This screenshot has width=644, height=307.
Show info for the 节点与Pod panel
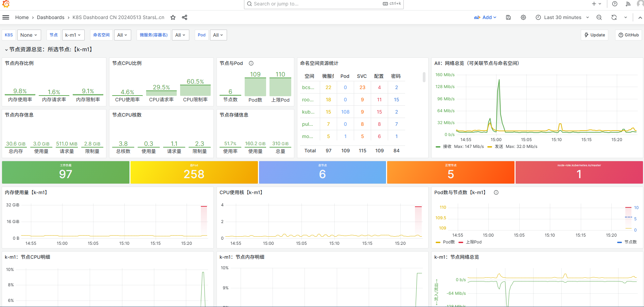pyautogui.click(x=251, y=63)
